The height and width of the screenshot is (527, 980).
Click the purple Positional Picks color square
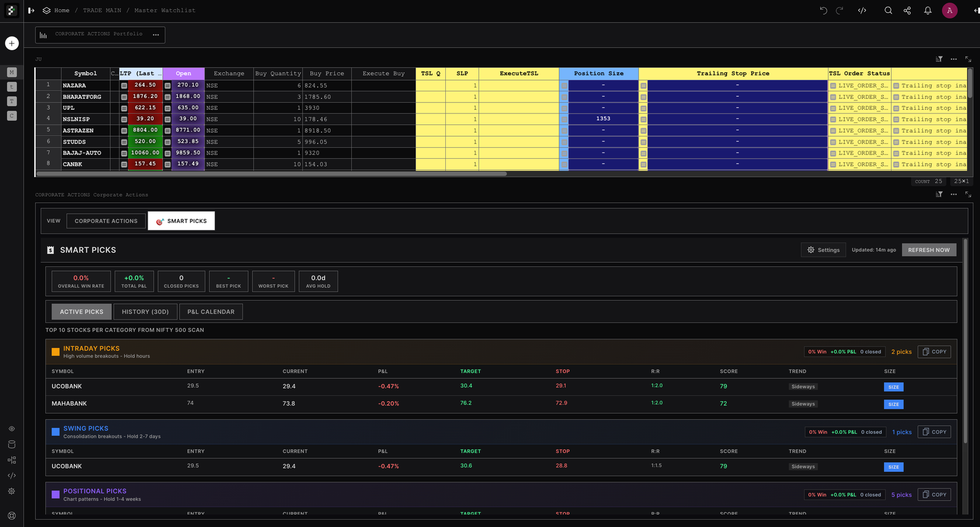[56, 495]
